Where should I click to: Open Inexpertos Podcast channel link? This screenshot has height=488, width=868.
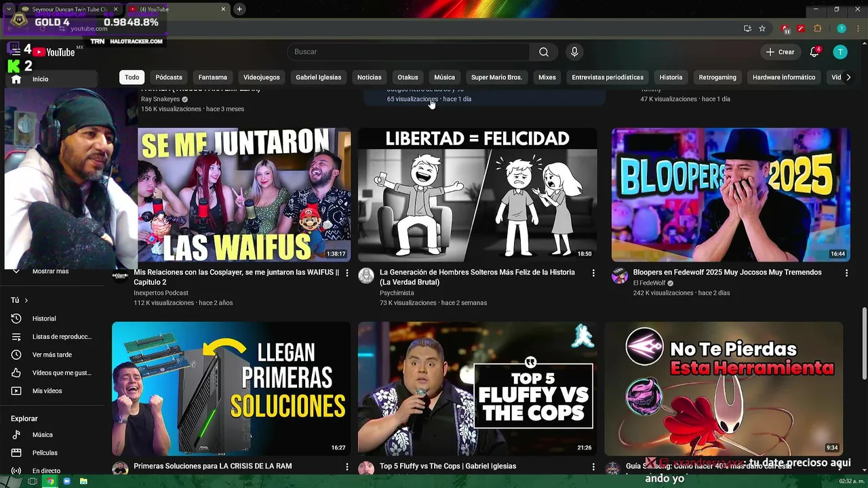pyautogui.click(x=161, y=293)
